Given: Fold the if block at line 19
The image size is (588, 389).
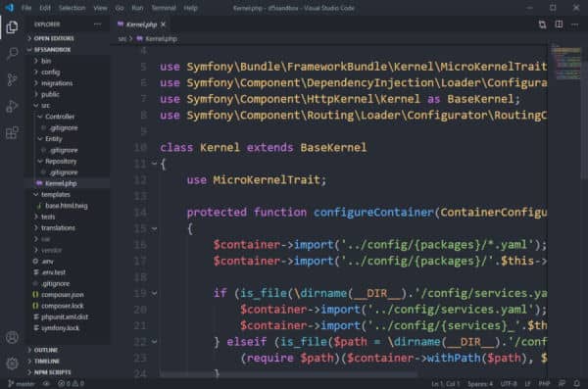Looking at the screenshot, I should (154, 293).
